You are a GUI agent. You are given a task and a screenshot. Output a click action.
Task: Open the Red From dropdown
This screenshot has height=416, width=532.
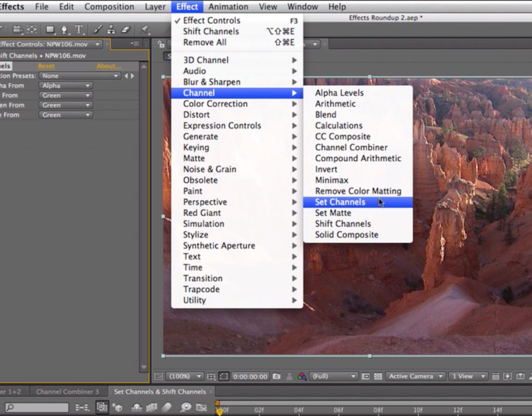(66, 96)
